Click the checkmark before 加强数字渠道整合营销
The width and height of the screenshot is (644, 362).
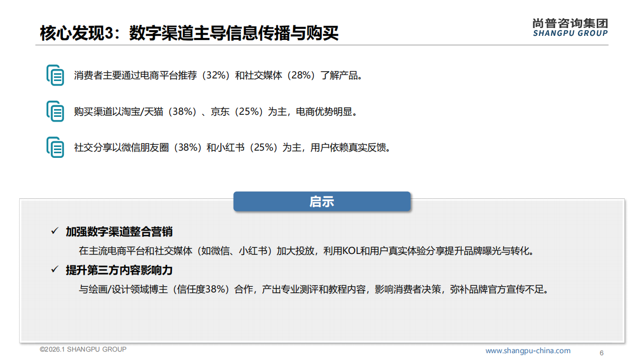click(x=54, y=232)
